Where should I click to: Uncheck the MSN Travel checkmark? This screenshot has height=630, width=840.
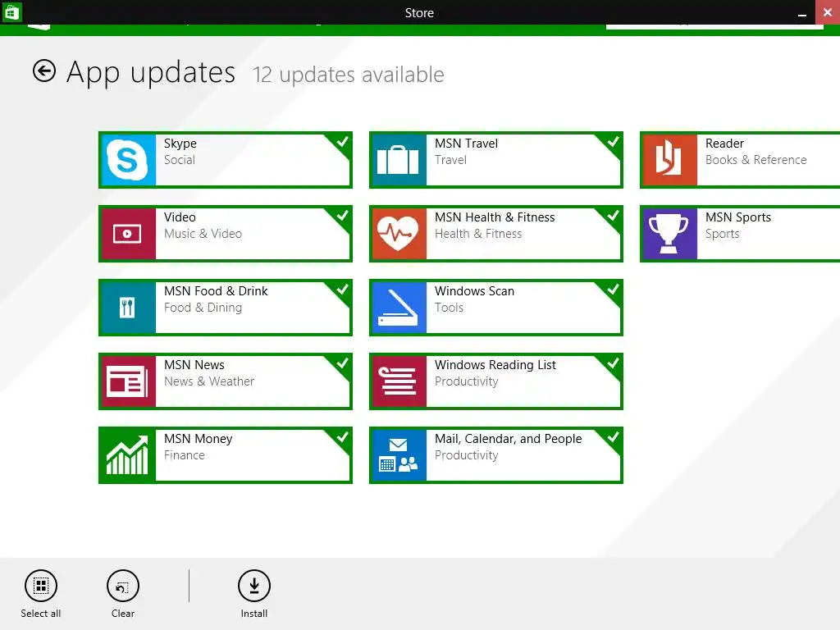point(613,142)
